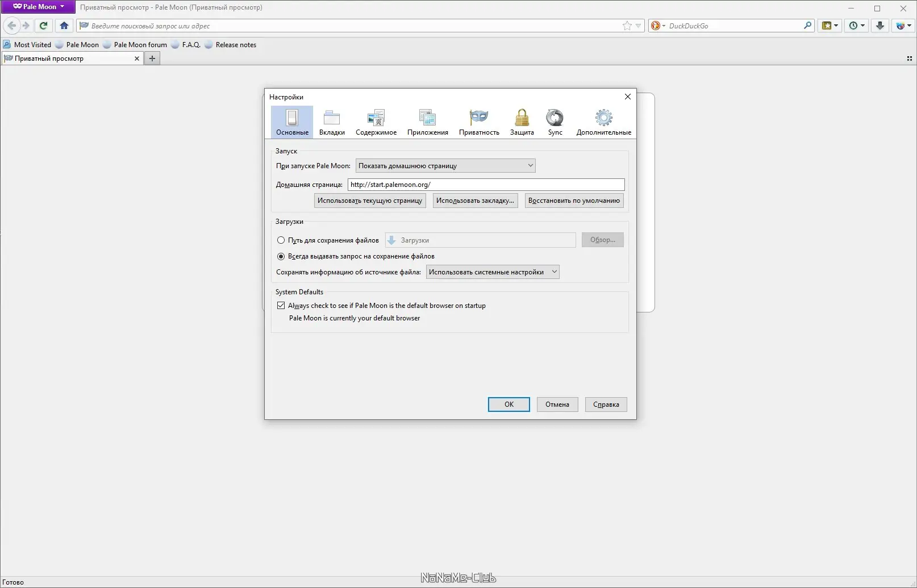Screen dimensions: 917x588
Task: Expand the address bar history dropdown arrow
Action: tap(639, 26)
